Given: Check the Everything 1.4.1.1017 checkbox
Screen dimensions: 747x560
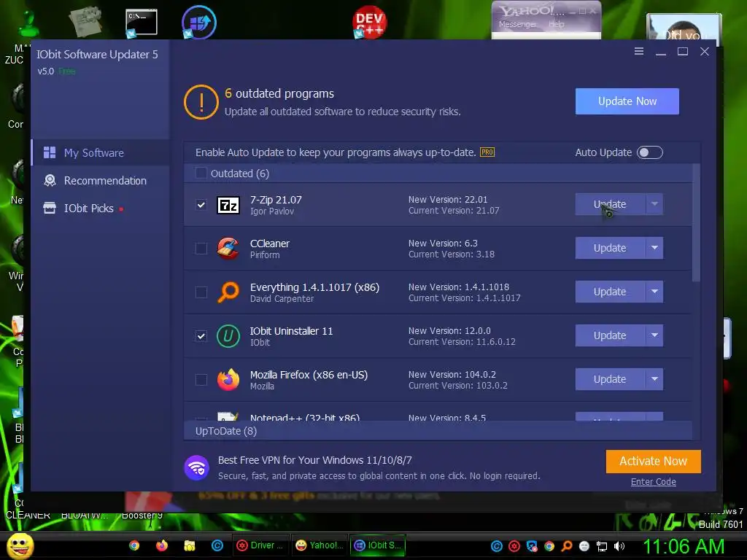Looking at the screenshot, I should (x=201, y=292).
